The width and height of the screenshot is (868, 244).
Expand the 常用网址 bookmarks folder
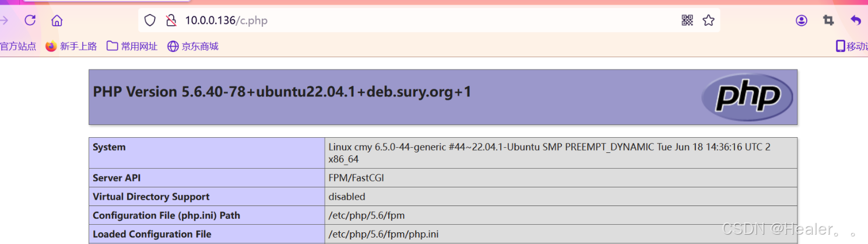pos(132,46)
